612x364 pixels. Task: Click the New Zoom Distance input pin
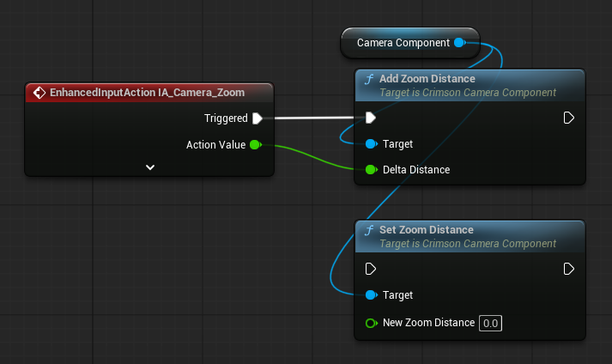pos(371,323)
